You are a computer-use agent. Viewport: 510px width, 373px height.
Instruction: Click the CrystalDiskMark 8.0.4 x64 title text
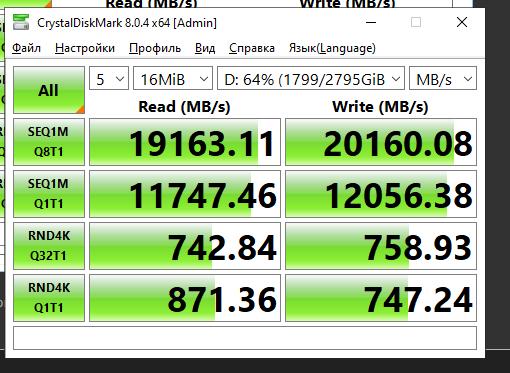point(127,23)
